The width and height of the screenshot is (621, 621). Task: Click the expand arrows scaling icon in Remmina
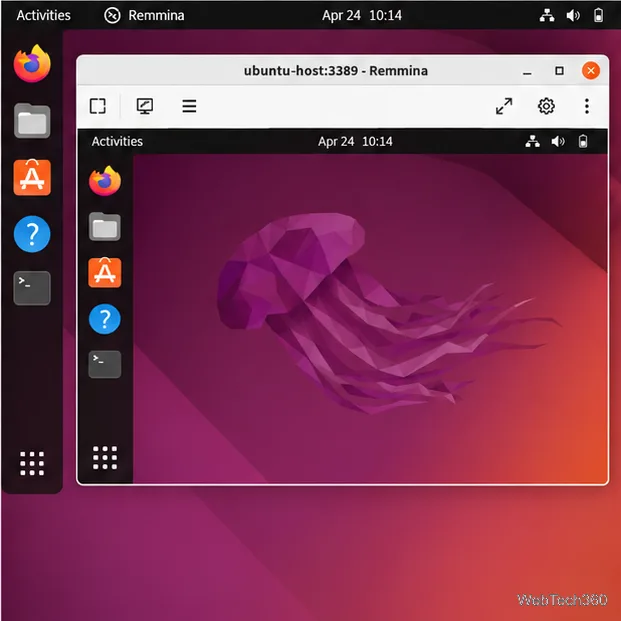tap(504, 106)
